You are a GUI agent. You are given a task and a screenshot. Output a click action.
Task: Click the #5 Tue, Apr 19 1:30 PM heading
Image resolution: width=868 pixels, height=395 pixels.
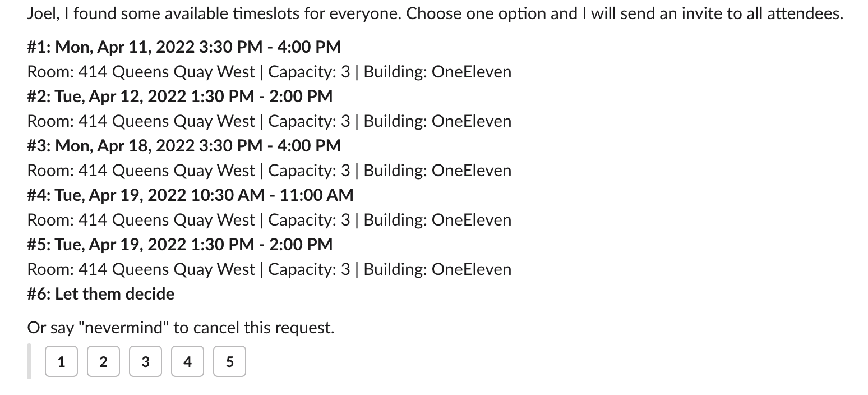(179, 245)
